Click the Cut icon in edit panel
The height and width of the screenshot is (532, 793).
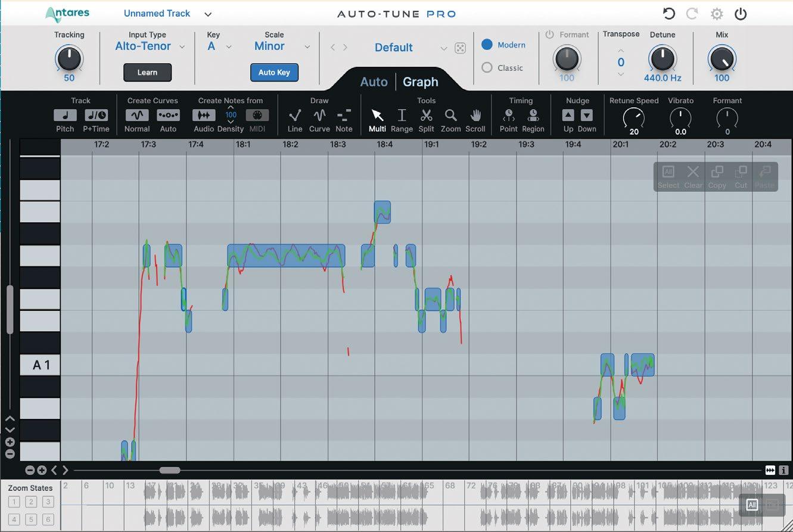pos(741,172)
